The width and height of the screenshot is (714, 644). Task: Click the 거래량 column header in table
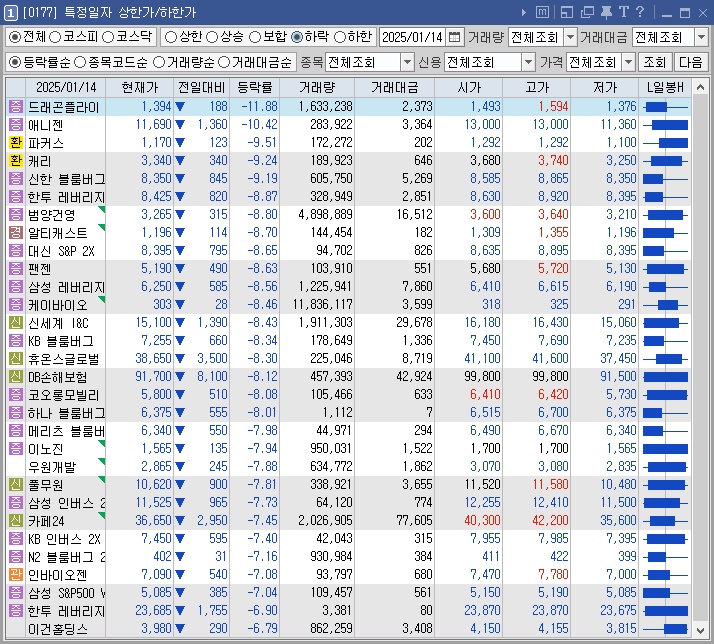[317, 87]
